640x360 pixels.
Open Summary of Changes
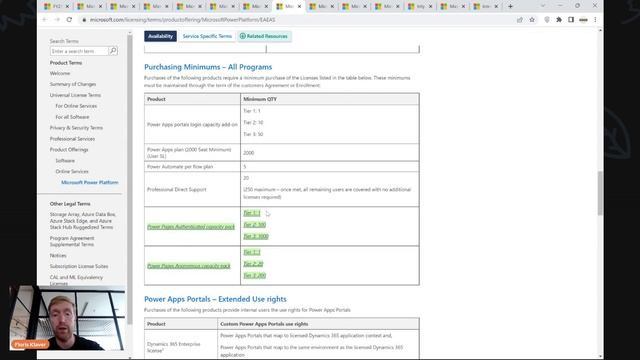pyautogui.click(x=73, y=84)
